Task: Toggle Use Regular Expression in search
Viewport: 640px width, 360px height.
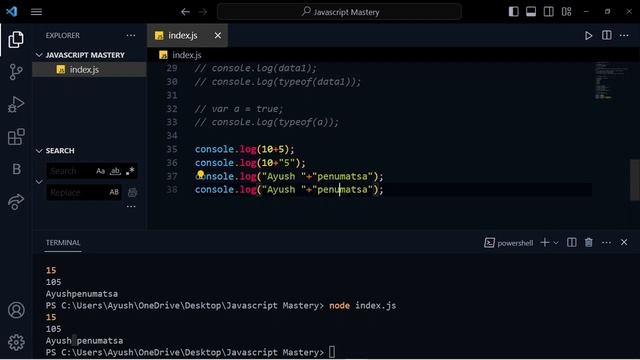Action: [x=130, y=171]
